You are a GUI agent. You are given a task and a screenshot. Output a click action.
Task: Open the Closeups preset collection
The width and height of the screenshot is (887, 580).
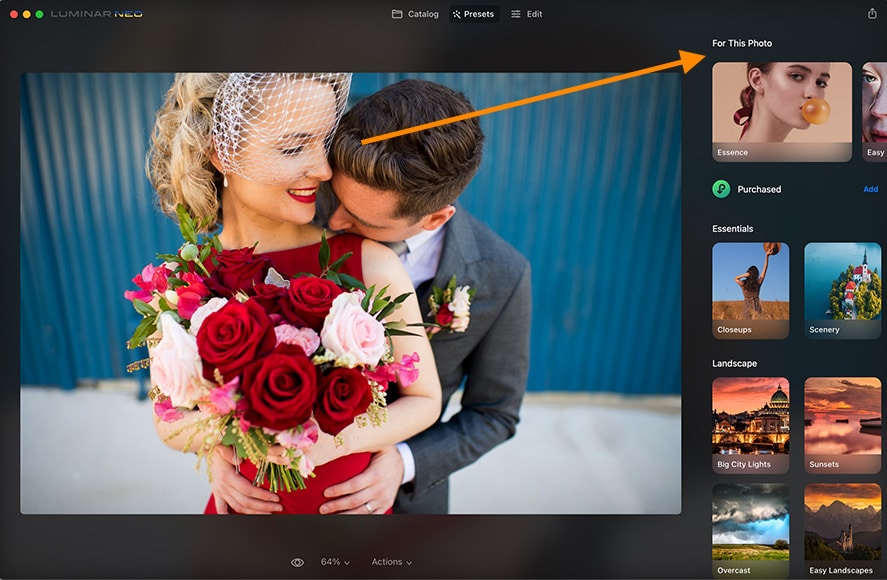click(751, 291)
